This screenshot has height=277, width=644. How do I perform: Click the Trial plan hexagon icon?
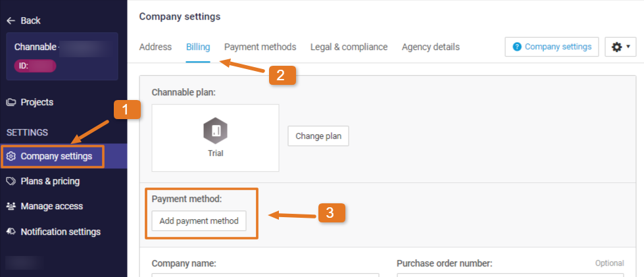point(215,132)
